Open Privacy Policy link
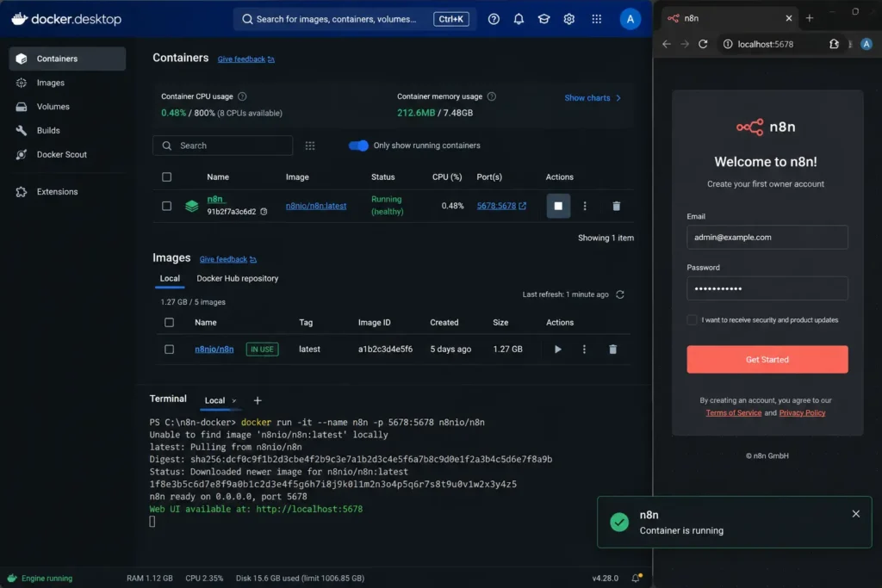This screenshot has height=588, width=882. 802,412
